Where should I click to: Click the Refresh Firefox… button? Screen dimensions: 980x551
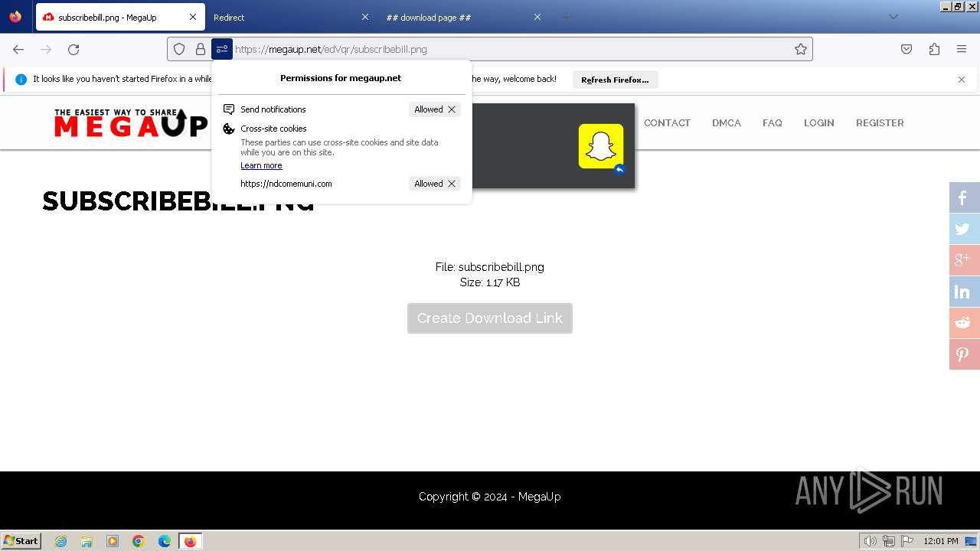(x=615, y=80)
